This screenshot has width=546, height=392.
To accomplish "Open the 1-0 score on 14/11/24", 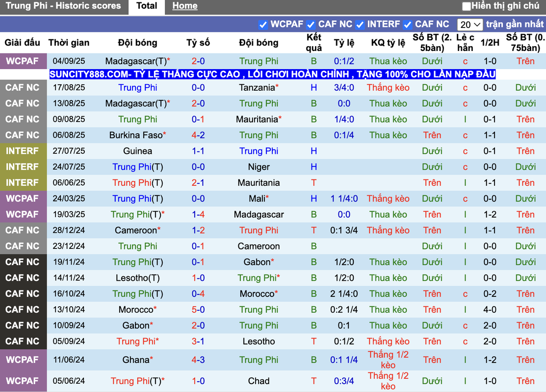I will coord(198,278).
